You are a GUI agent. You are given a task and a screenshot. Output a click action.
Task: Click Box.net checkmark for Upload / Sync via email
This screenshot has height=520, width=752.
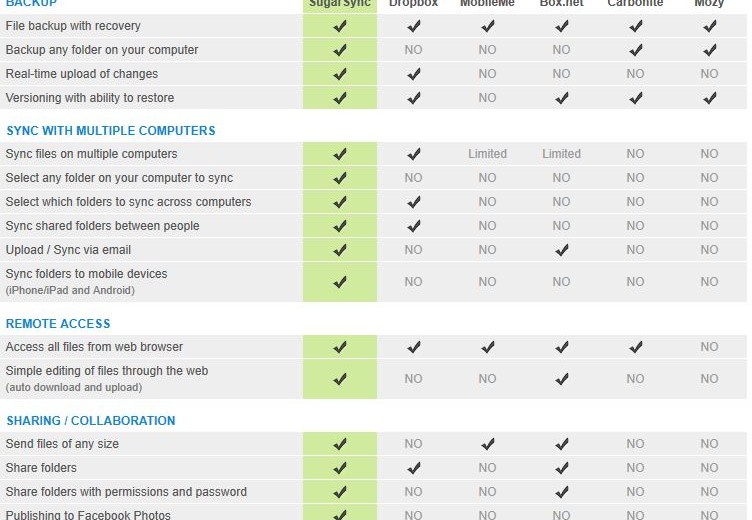click(x=562, y=250)
